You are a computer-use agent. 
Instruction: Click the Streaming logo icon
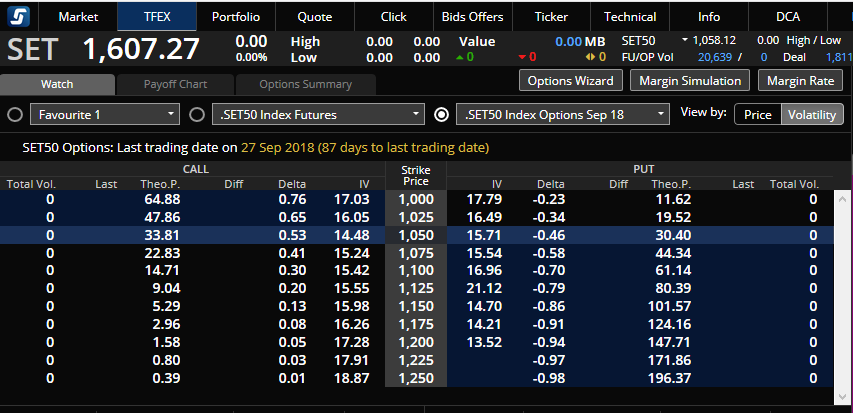[x=20, y=16]
